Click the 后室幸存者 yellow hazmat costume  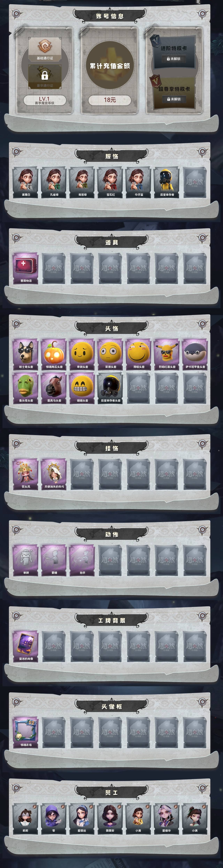point(167,182)
